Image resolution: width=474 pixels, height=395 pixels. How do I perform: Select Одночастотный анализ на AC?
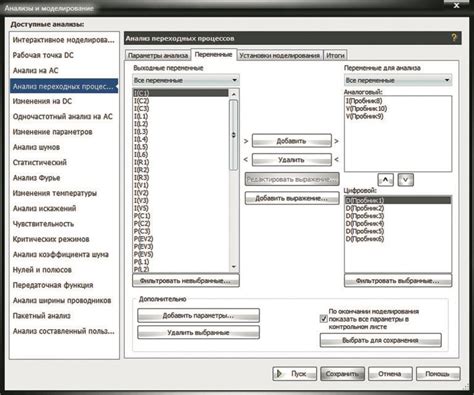pyautogui.click(x=64, y=117)
